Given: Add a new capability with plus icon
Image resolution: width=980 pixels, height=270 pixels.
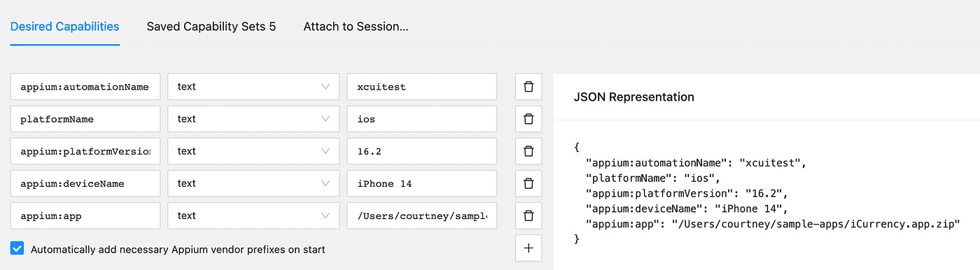Looking at the screenshot, I should point(528,248).
